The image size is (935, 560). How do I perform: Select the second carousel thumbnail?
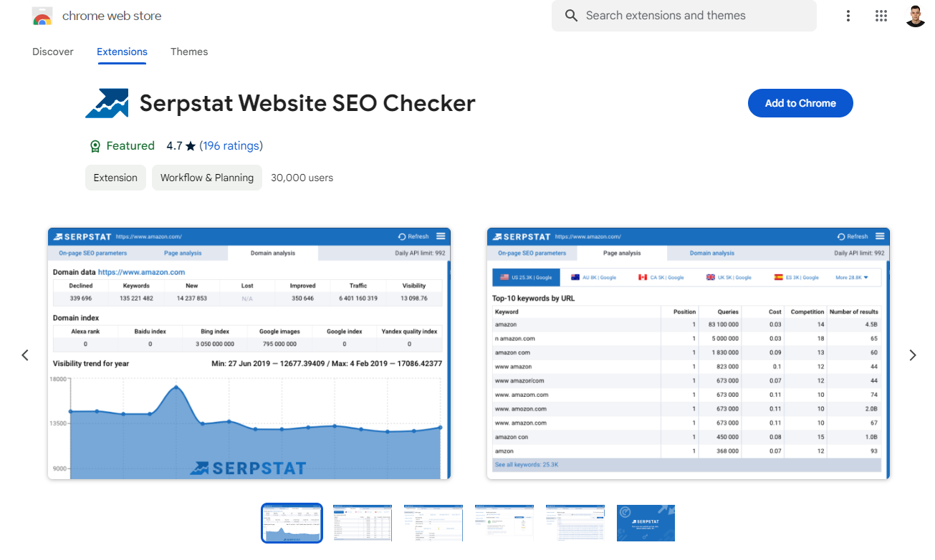[363, 523]
